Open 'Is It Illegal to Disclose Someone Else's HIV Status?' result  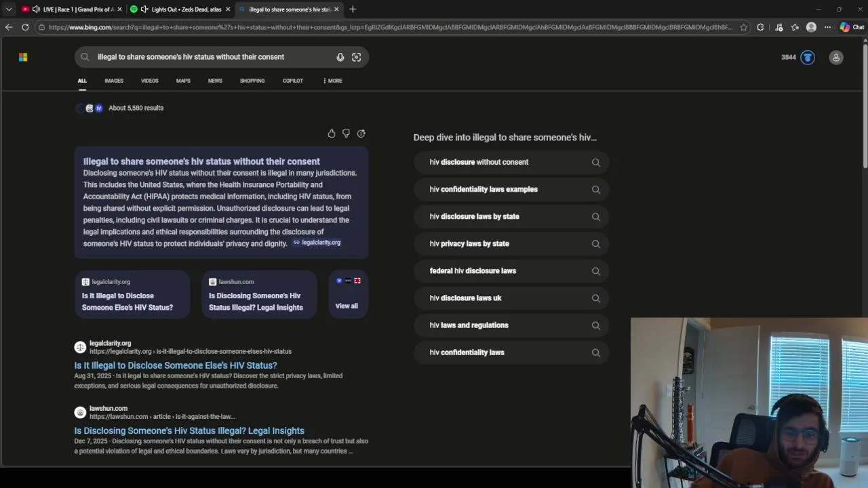click(x=176, y=365)
